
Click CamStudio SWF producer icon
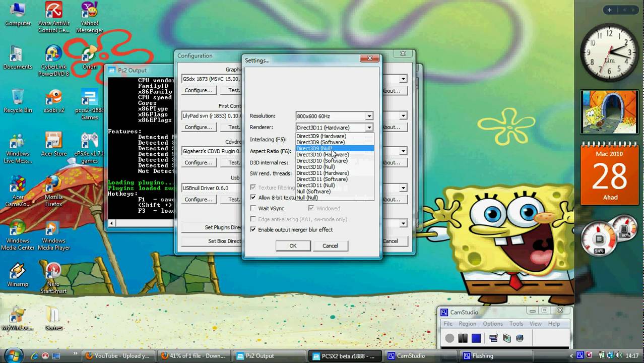click(x=520, y=338)
